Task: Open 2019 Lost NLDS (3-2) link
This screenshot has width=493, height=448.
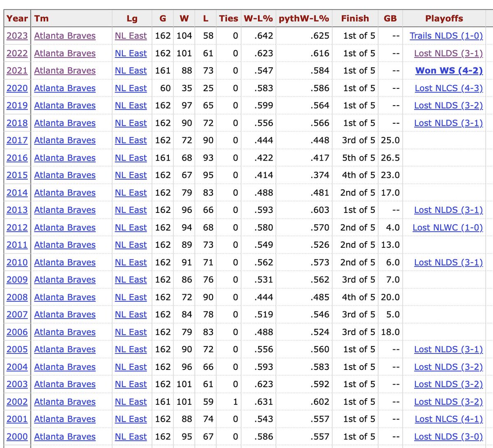Action: click(449, 106)
